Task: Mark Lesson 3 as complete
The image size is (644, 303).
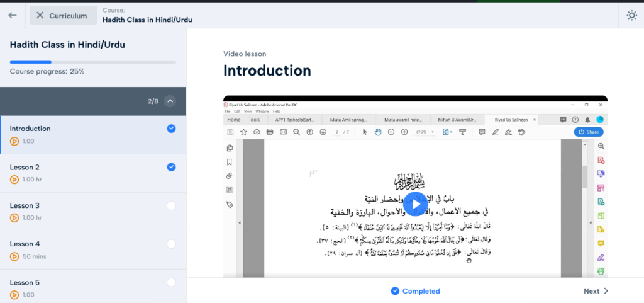Action: click(171, 205)
